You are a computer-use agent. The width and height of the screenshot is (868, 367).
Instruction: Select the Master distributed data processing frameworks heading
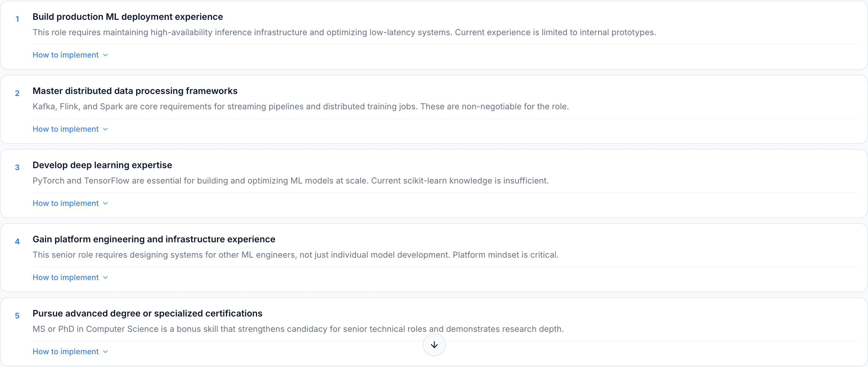[x=135, y=91]
